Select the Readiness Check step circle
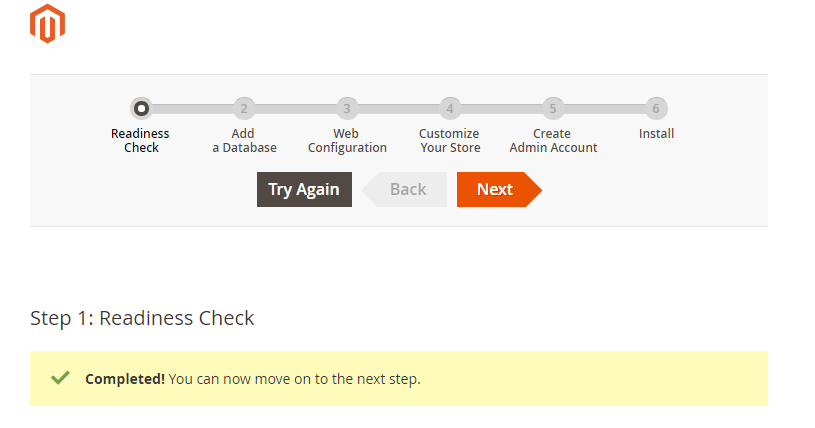The width and height of the screenshot is (815, 428). point(141,108)
